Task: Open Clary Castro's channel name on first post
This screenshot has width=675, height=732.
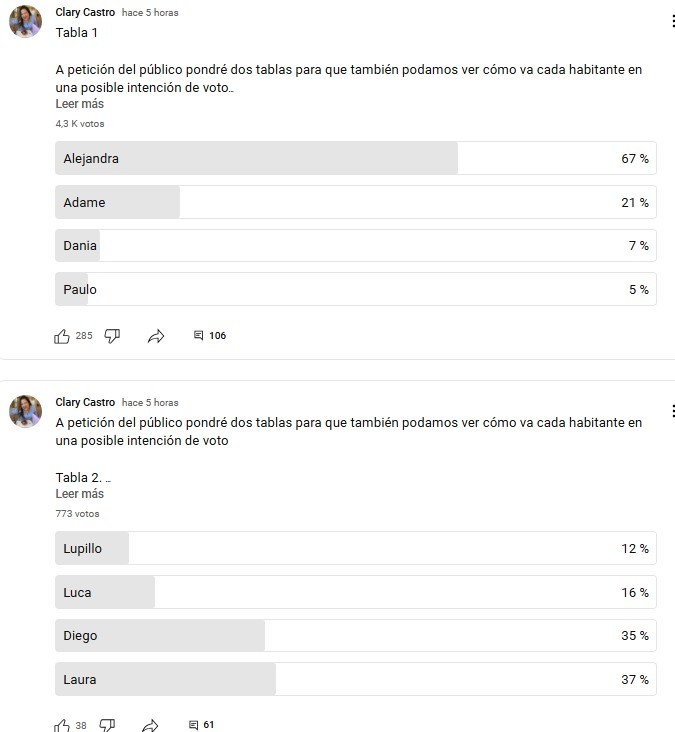Action: (x=85, y=13)
